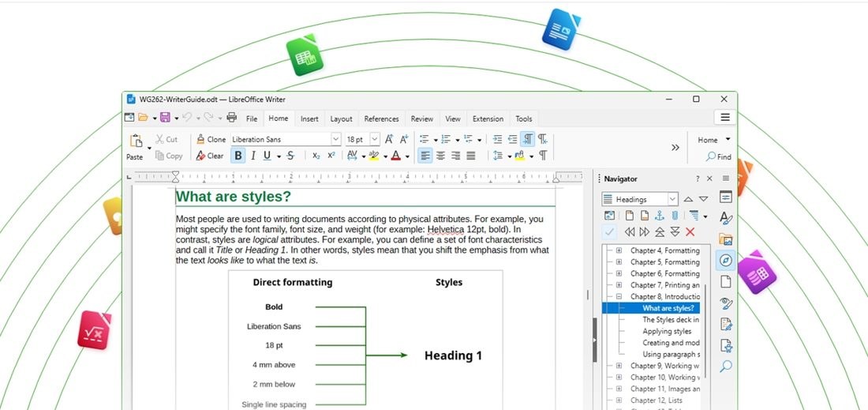Clear direct formatting

[x=210, y=156]
